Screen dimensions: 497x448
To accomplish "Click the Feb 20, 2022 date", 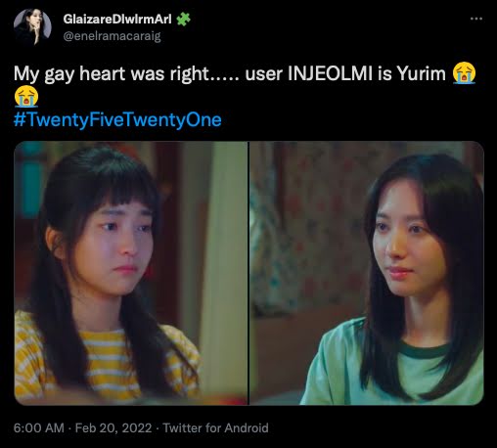I will tap(113, 427).
